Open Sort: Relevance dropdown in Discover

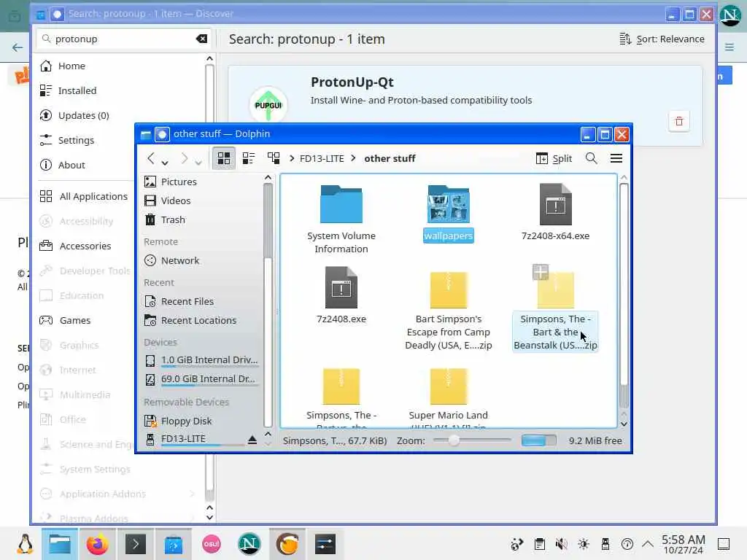pos(662,39)
